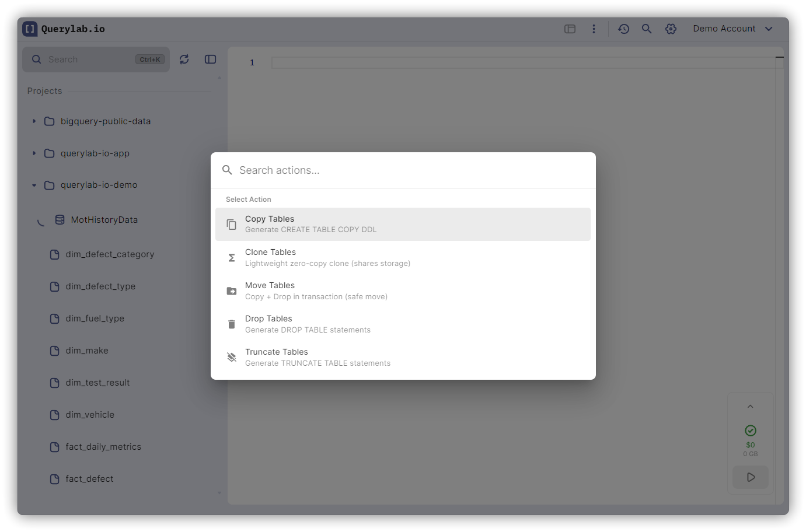Click the Drop Tables trash icon
The height and width of the screenshot is (532, 806).
[x=232, y=324]
